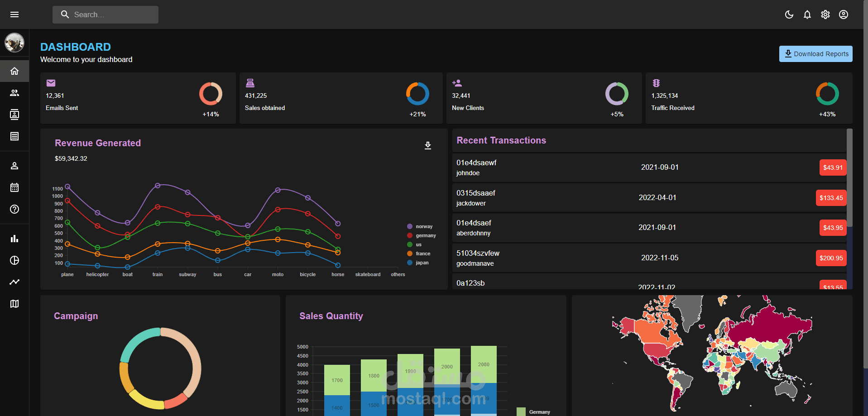Open the Contacts sidebar icon
This screenshot has height=416, width=868.
tap(14, 115)
